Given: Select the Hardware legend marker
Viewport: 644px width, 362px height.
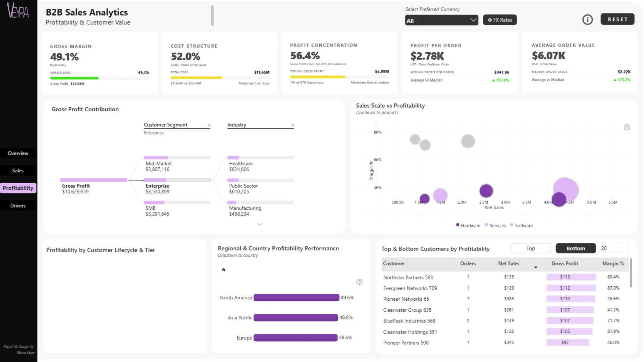Looking at the screenshot, I should pos(458,225).
